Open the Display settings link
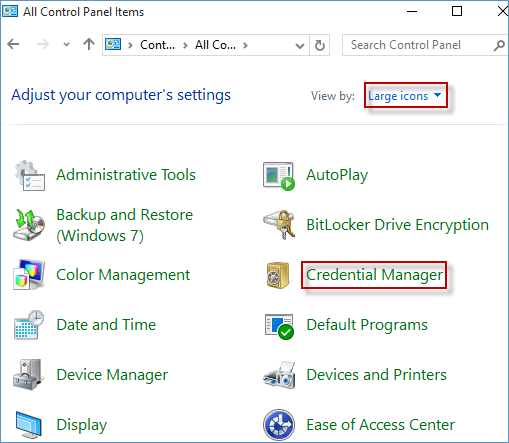 (x=82, y=425)
